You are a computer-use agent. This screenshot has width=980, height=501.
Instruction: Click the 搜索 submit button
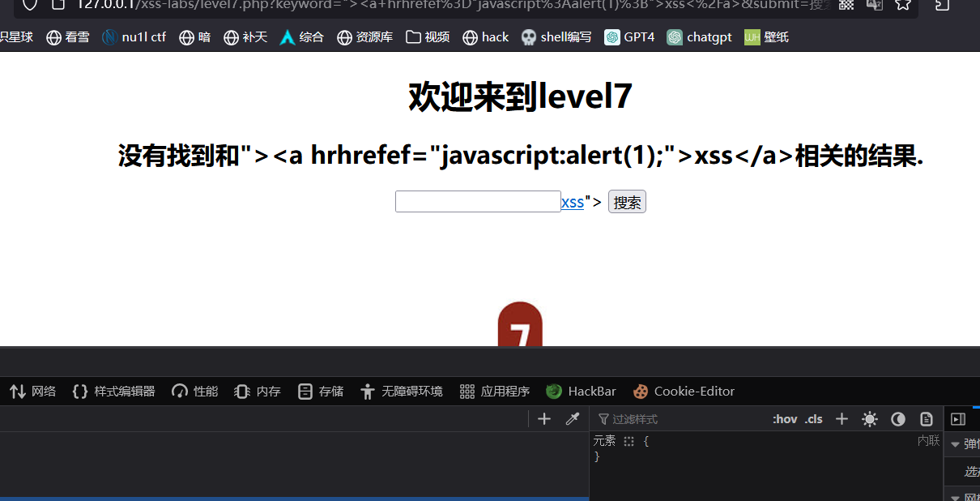(627, 203)
